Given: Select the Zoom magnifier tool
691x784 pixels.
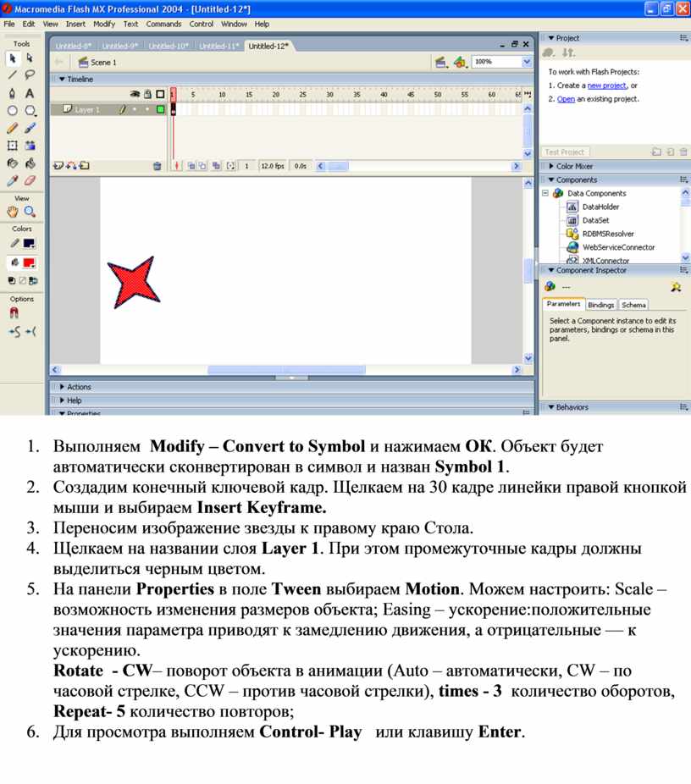Looking at the screenshot, I should (x=30, y=212).
